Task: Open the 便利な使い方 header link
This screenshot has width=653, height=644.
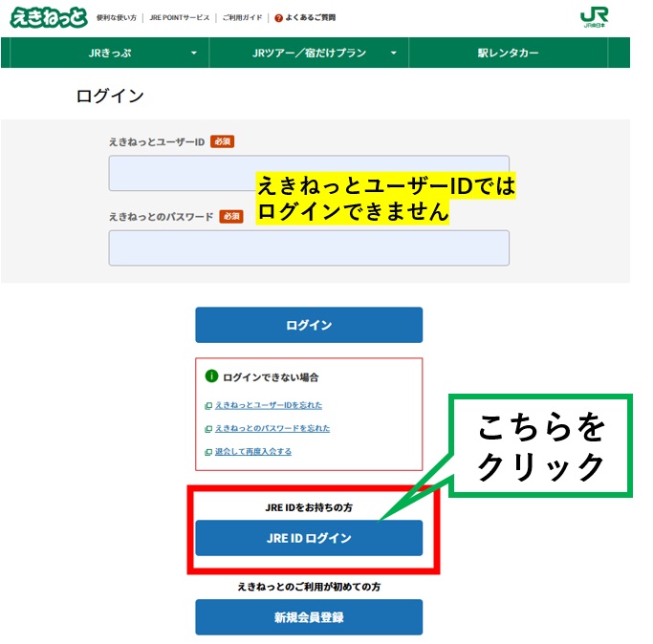Action: point(116,18)
